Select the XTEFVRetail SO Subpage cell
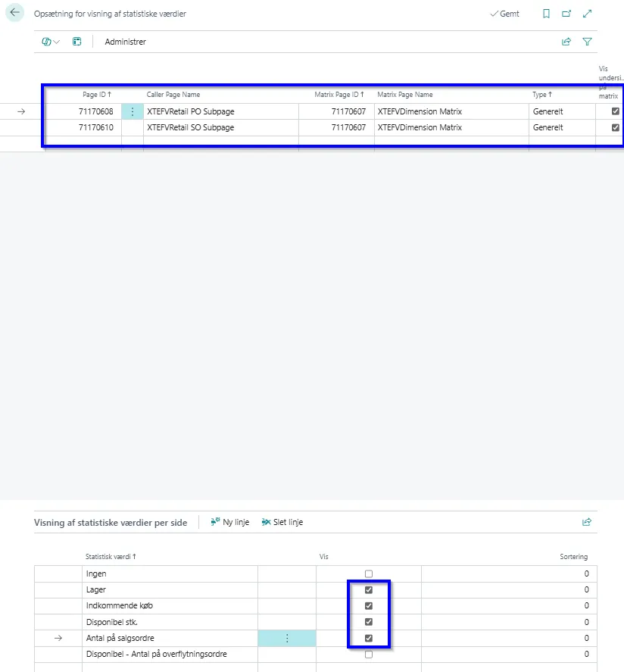Screen dimensions: 624x672 point(190,127)
